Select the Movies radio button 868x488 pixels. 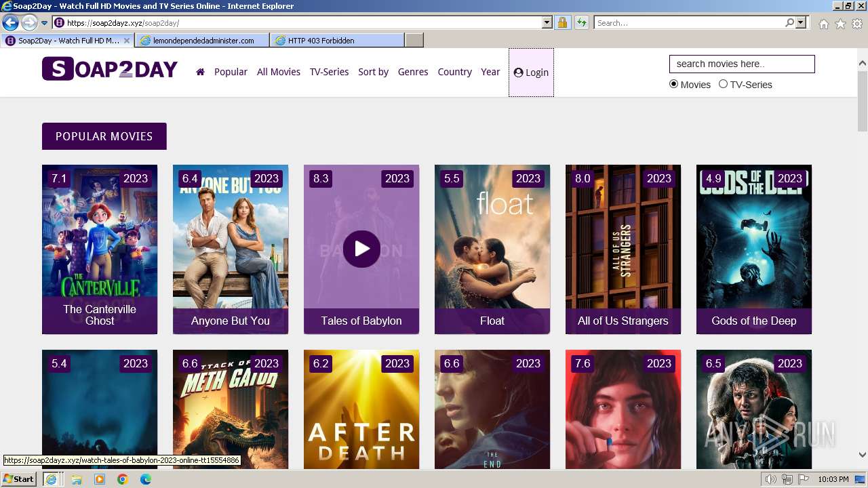click(673, 84)
